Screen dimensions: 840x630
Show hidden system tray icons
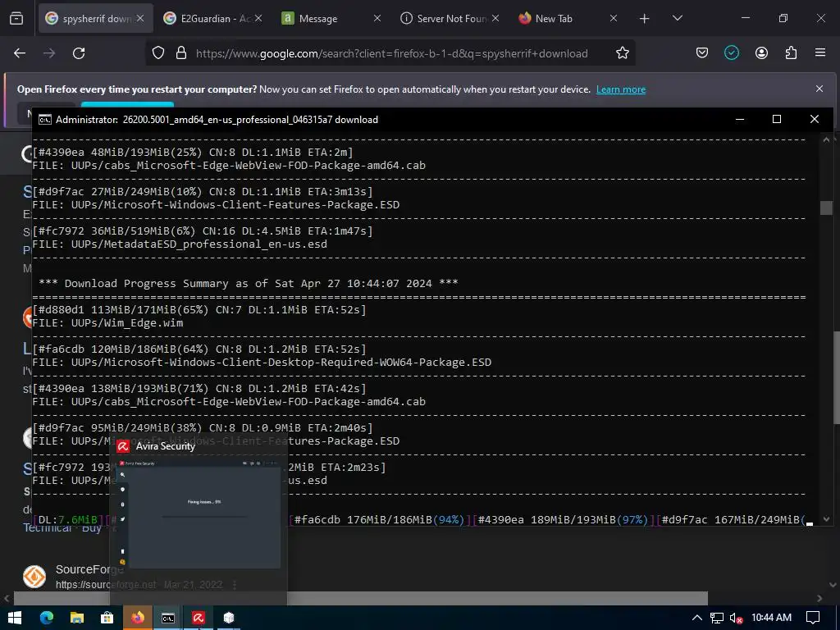point(697,618)
